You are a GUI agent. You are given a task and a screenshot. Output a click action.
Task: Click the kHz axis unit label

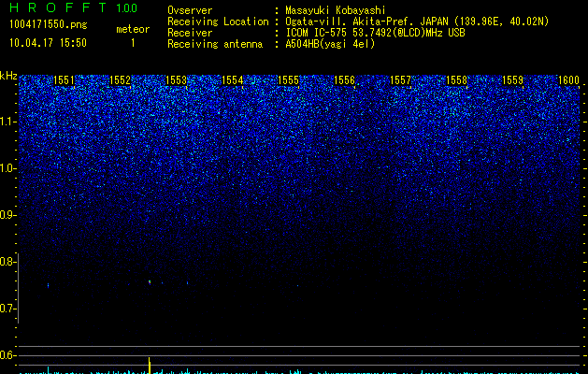click(x=8, y=76)
